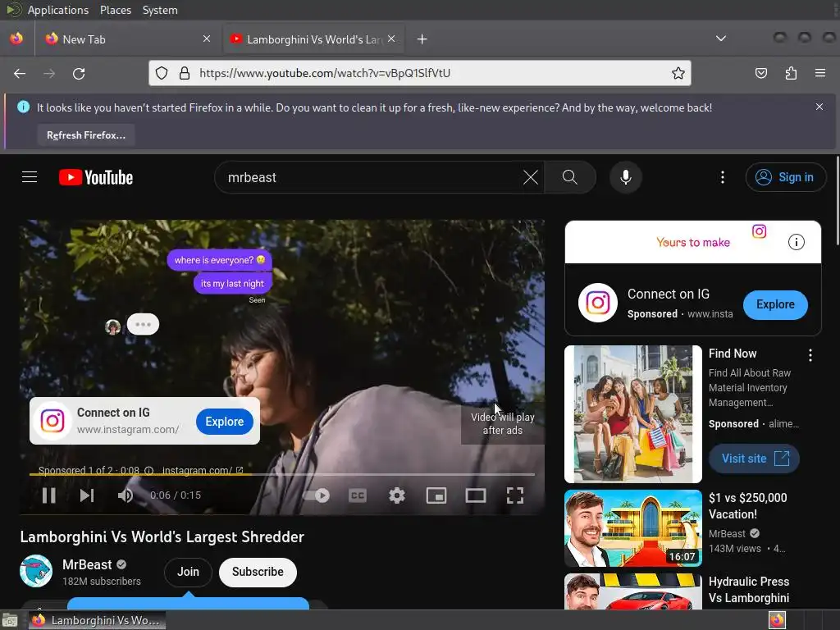Image resolution: width=840 pixels, height=630 pixels.
Task: Bookmark this page with star
Action: pos(678,73)
